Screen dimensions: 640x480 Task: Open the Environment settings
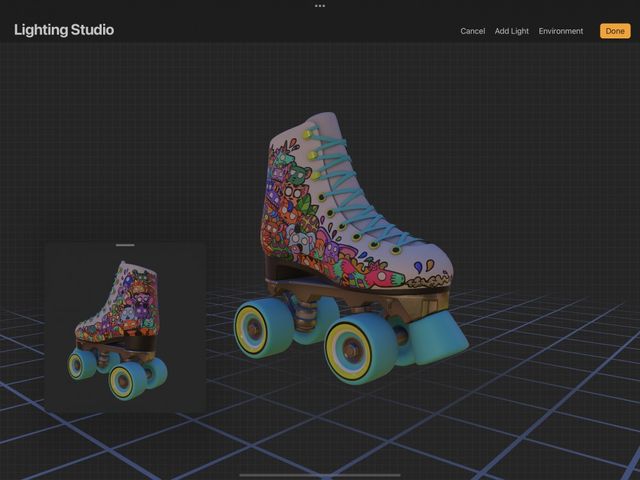[x=561, y=31]
